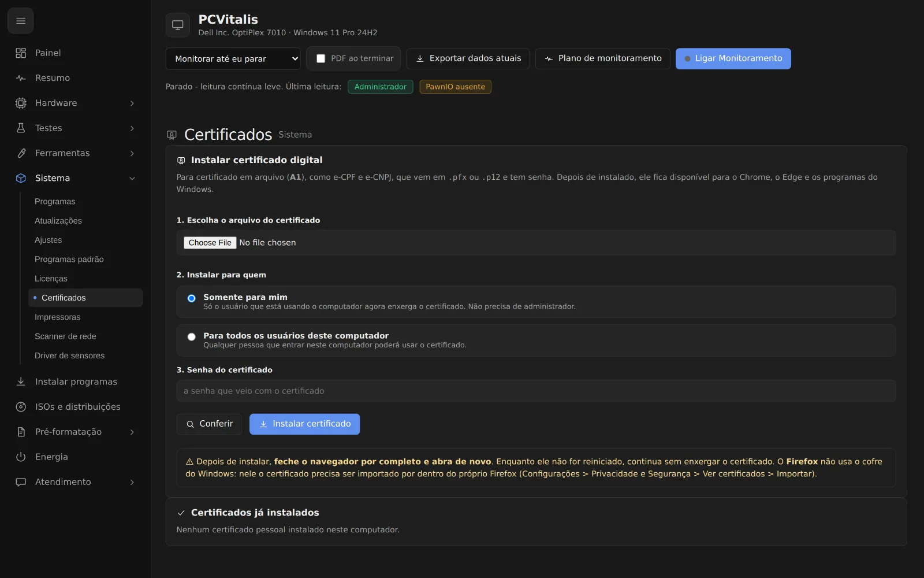Click the Painel grid icon
Screen dimensions: 924x578
tap(21, 53)
